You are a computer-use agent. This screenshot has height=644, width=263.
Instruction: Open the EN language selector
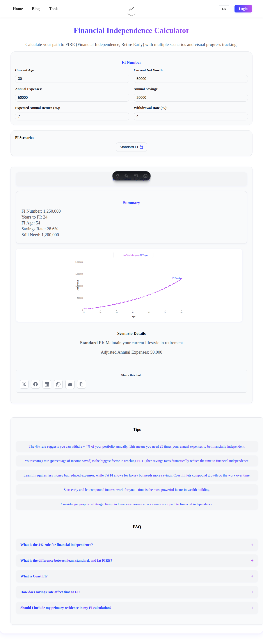[224, 9]
